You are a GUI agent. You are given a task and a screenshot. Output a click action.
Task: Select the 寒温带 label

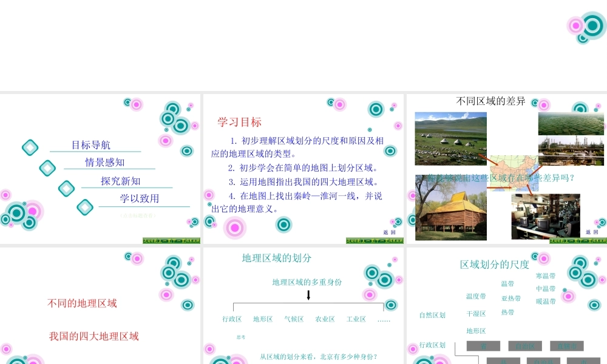[546, 276]
